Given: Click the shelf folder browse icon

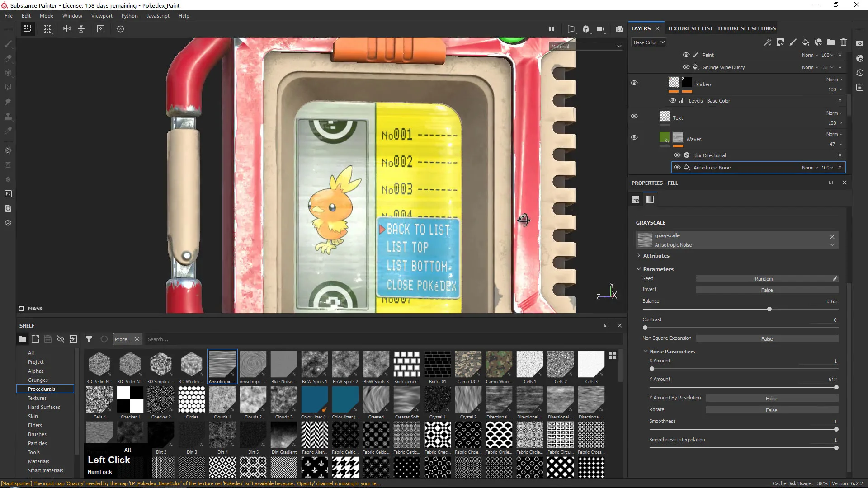Looking at the screenshot, I should pos(23,339).
